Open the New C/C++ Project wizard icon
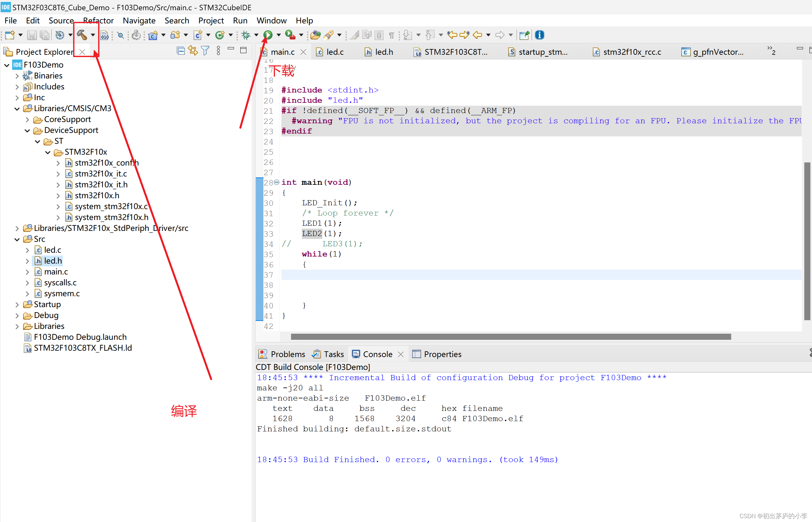Screen dimensions: 812x522 152,35
